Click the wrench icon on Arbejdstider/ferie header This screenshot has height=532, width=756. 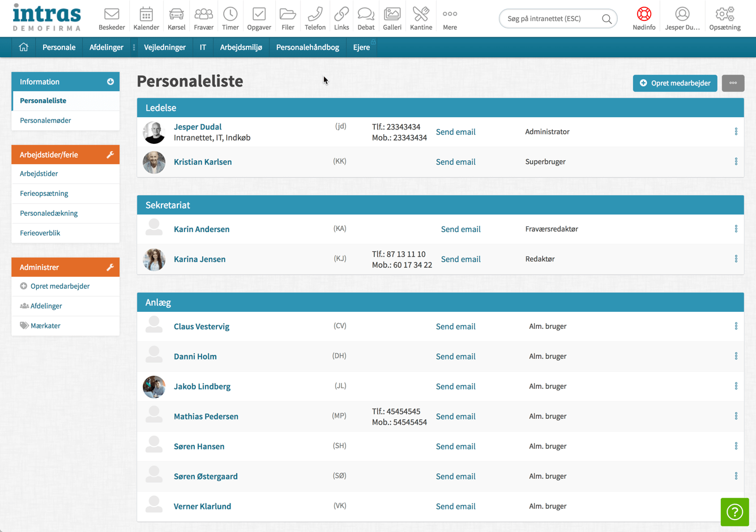(x=110, y=155)
